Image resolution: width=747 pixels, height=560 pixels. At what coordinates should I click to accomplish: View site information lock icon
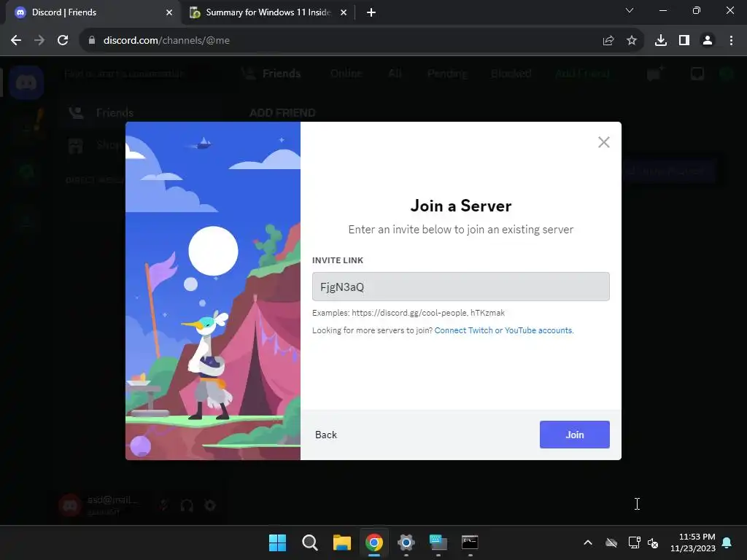click(x=92, y=41)
